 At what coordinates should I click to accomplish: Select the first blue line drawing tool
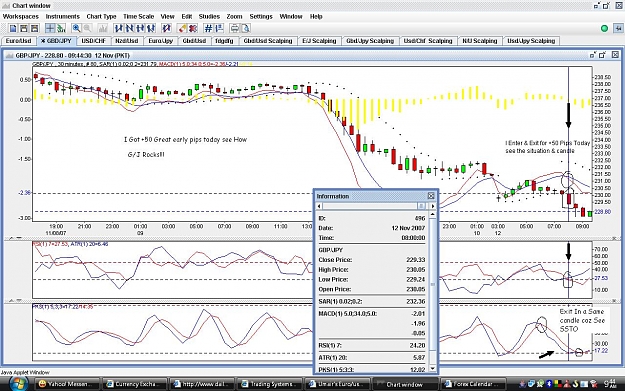119,28
